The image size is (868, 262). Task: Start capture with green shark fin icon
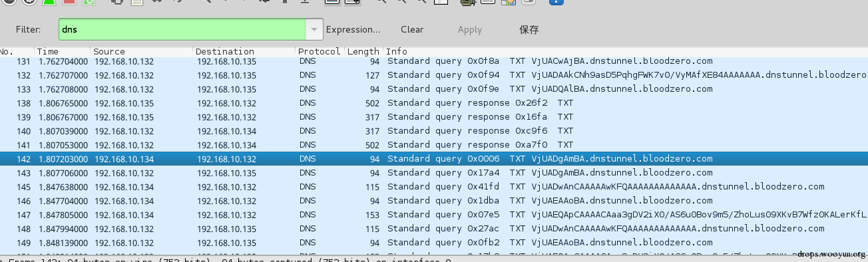pos(49,2)
